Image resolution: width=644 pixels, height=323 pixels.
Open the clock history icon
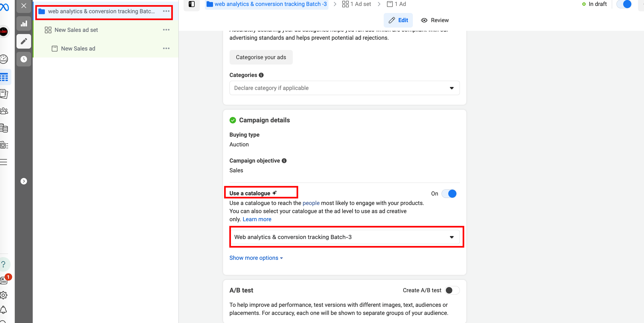24,59
